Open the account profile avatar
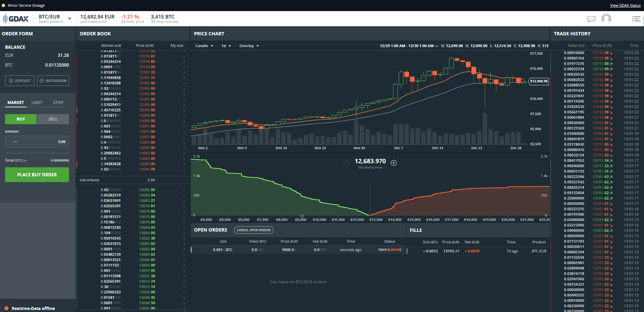This screenshot has height=312, width=644. [x=606, y=19]
